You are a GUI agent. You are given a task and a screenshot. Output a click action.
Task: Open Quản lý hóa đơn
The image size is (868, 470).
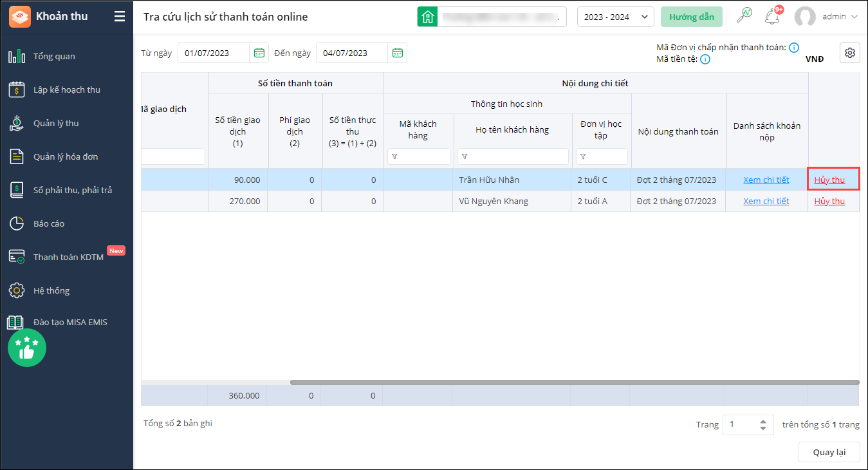[67, 156]
